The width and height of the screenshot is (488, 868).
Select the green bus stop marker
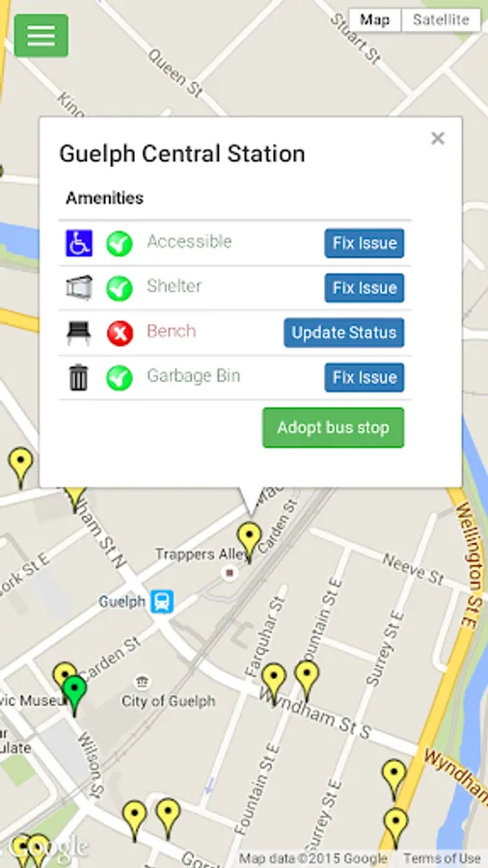(x=74, y=694)
